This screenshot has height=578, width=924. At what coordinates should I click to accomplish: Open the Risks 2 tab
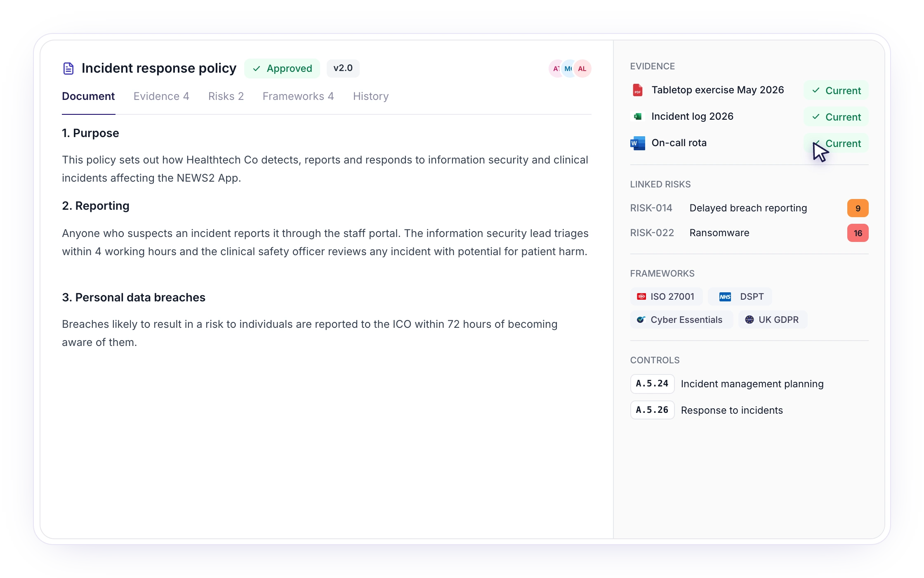tap(226, 96)
